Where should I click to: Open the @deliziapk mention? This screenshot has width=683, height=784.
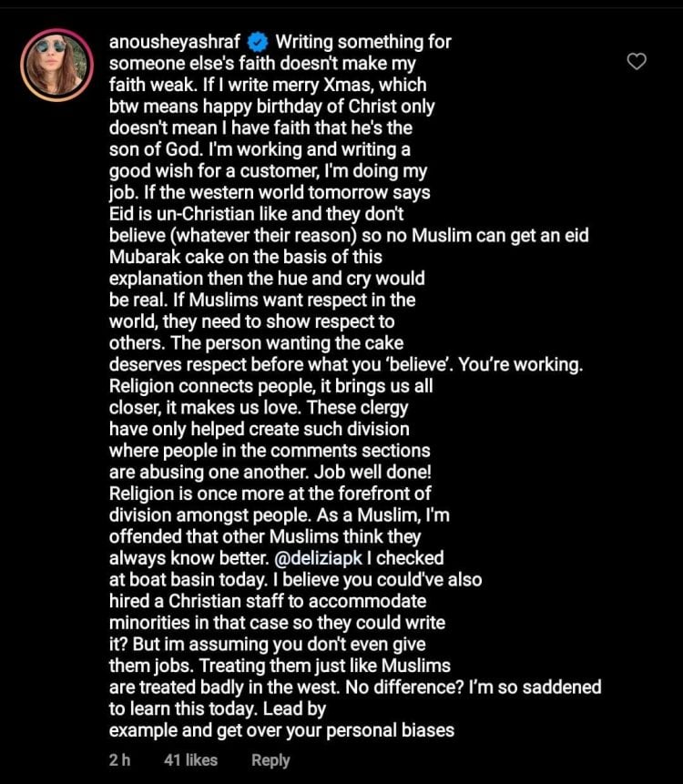pyautogui.click(x=316, y=556)
